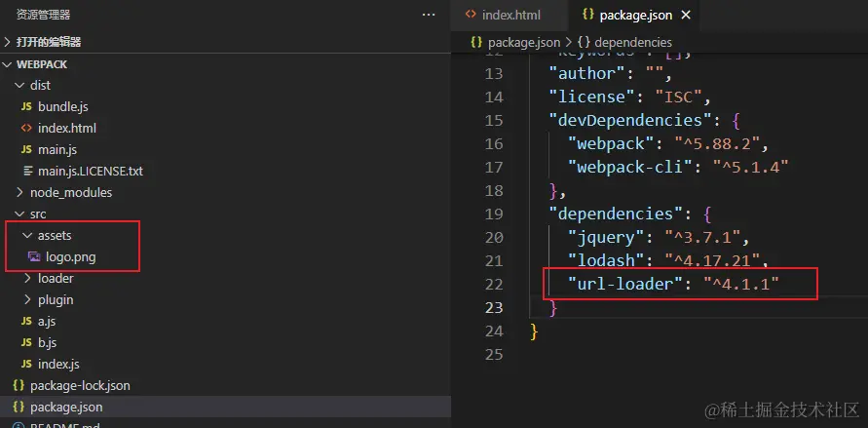Click line number 22 in the gutter
Screen dimensions: 868x428
494,284
